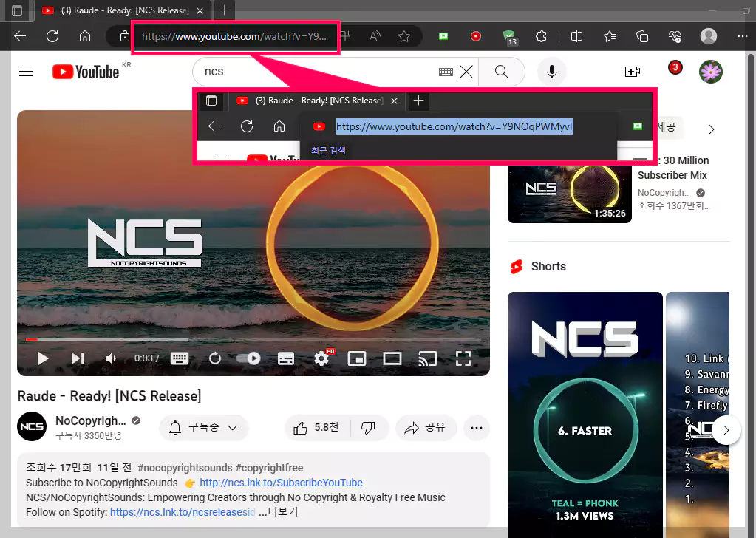This screenshot has height=538, width=756.
Task: Open 30 Million Subscriber Mix thumbnail
Action: coord(570,194)
